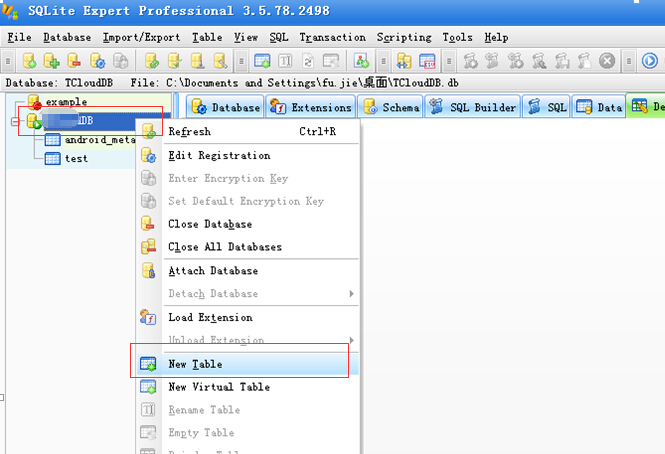Select the test table in tree
Image resolution: width=665 pixels, height=454 pixels.
click(x=76, y=159)
